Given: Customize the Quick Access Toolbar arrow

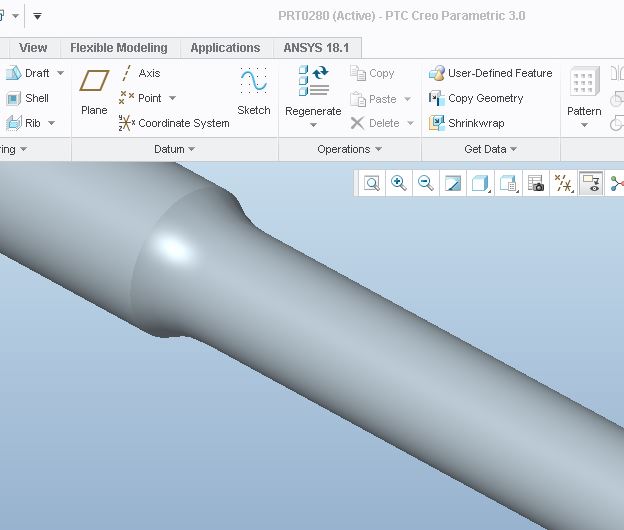Looking at the screenshot, I should point(37,16).
